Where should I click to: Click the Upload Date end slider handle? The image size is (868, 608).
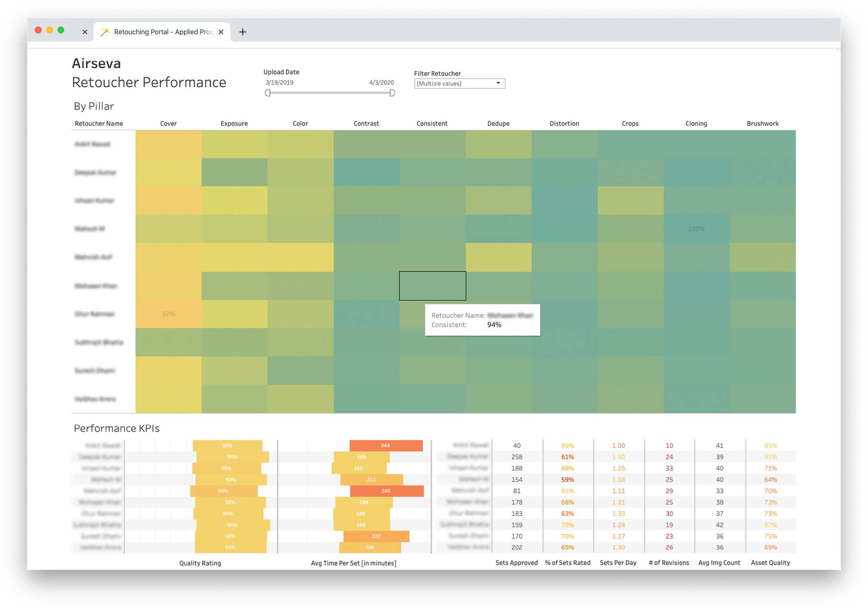click(392, 93)
